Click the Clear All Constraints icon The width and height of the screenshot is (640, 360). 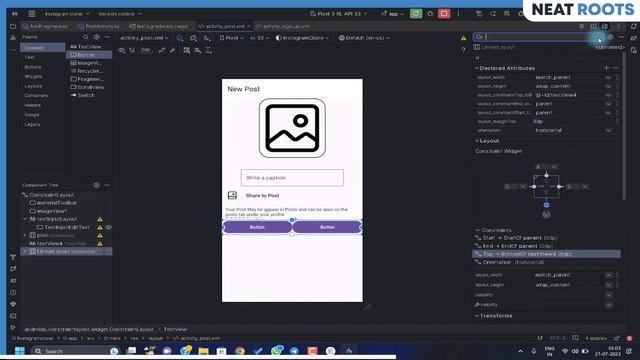pyautogui.click(x=162, y=51)
